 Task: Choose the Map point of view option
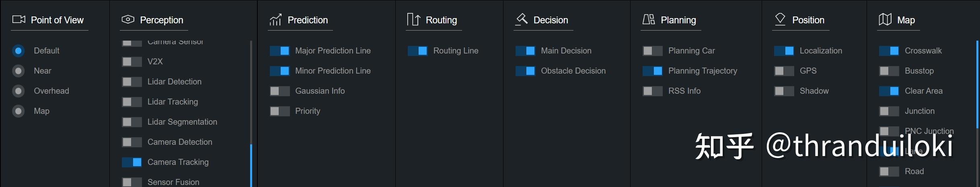18,111
